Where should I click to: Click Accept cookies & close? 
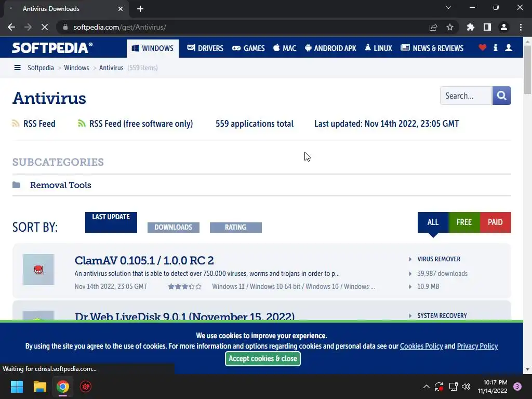(x=262, y=358)
